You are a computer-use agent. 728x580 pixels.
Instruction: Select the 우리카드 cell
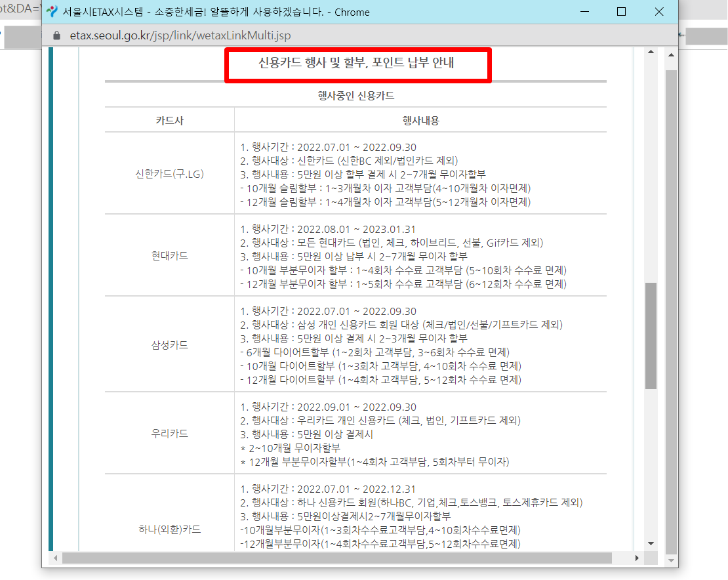click(169, 434)
